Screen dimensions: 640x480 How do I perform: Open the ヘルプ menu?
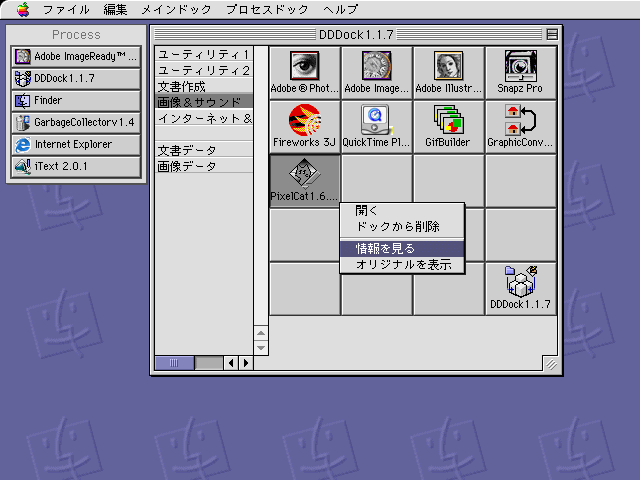[340, 9]
